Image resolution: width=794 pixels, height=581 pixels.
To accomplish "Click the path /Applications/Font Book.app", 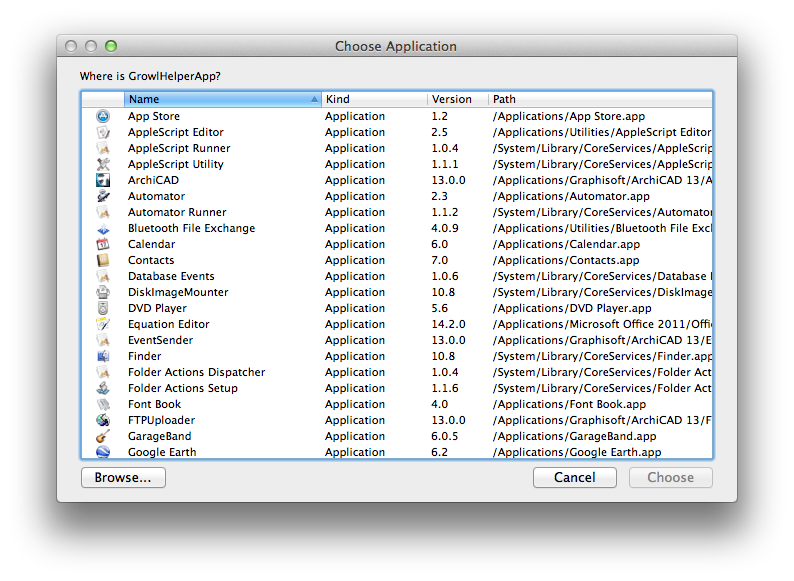I will 570,404.
